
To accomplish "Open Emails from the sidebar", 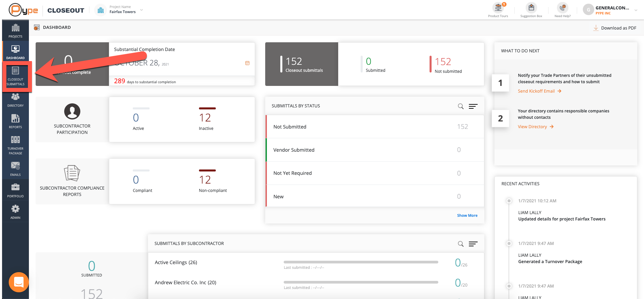I will [x=15, y=169].
